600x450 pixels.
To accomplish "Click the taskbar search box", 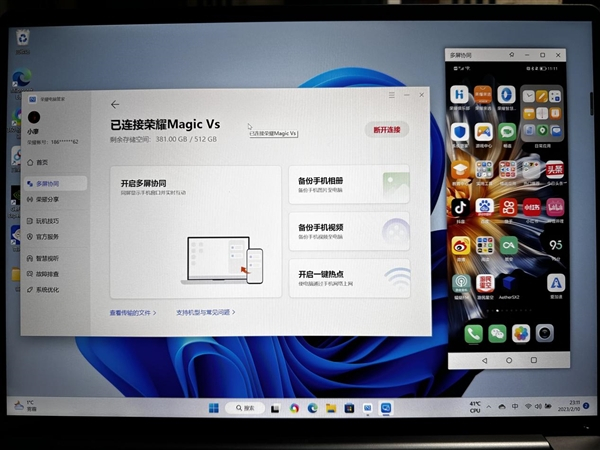I will 245,408.
